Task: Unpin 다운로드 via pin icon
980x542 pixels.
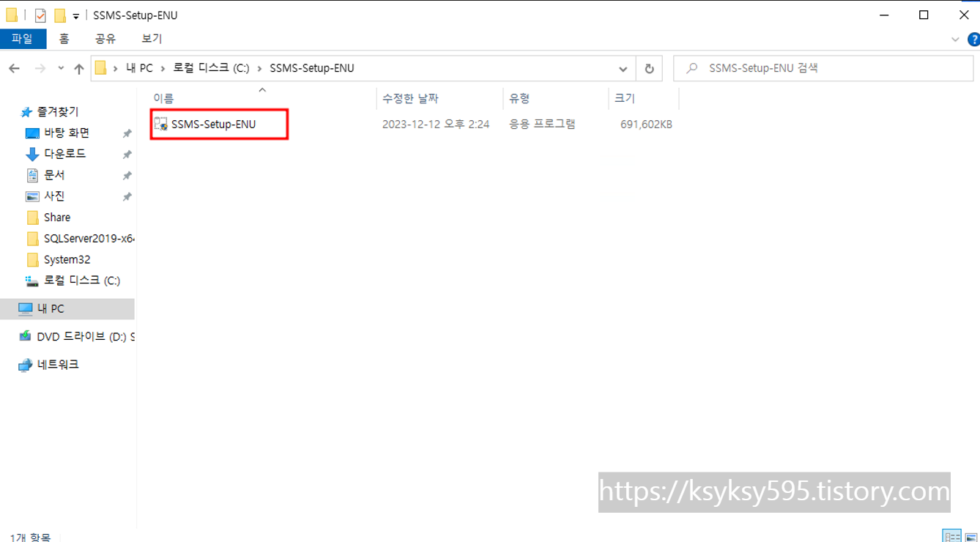Action: pyautogui.click(x=127, y=155)
